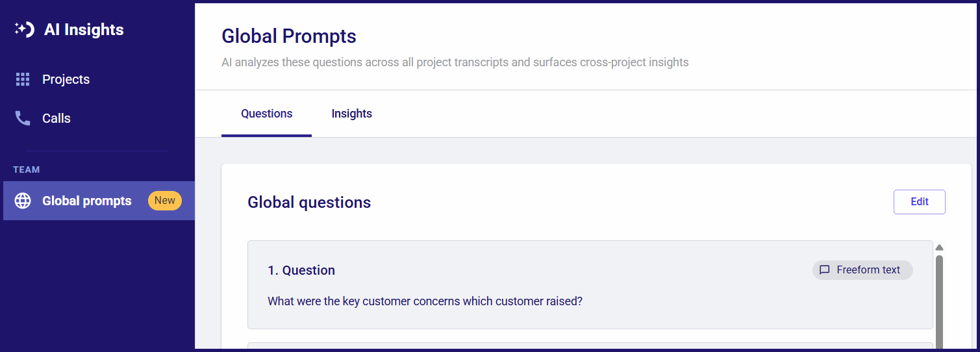Switch to the Insights tab

(x=351, y=114)
